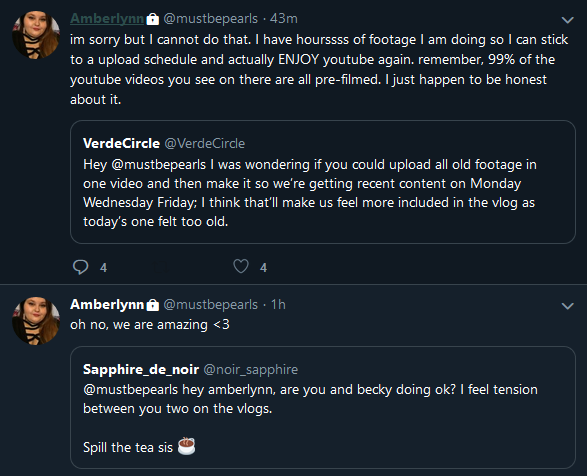Viewport: 587px width, 476px height.
Task: Open the 43m timestamp link
Action: [x=283, y=18]
